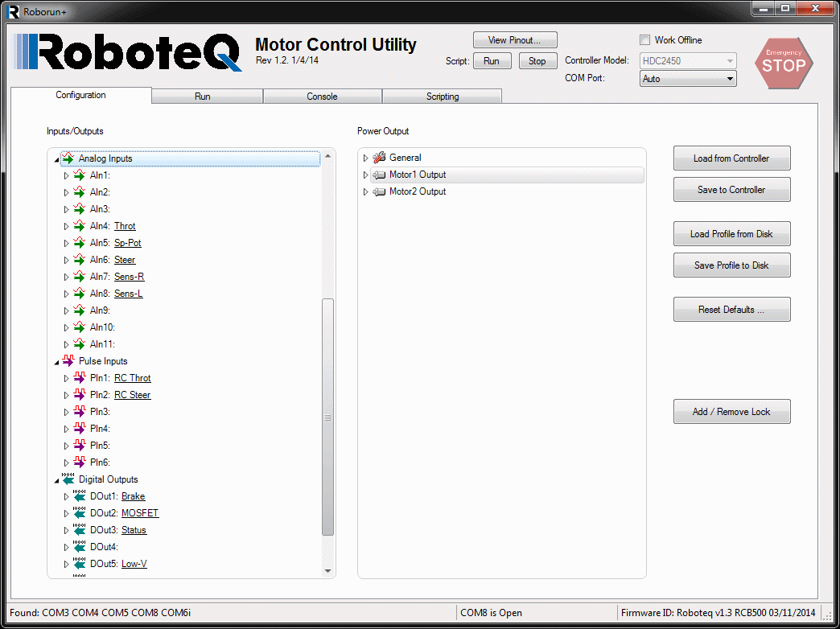This screenshot has height=629, width=840.
Task: Click the Emergency STOP sign icon
Action: click(x=784, y=63)
